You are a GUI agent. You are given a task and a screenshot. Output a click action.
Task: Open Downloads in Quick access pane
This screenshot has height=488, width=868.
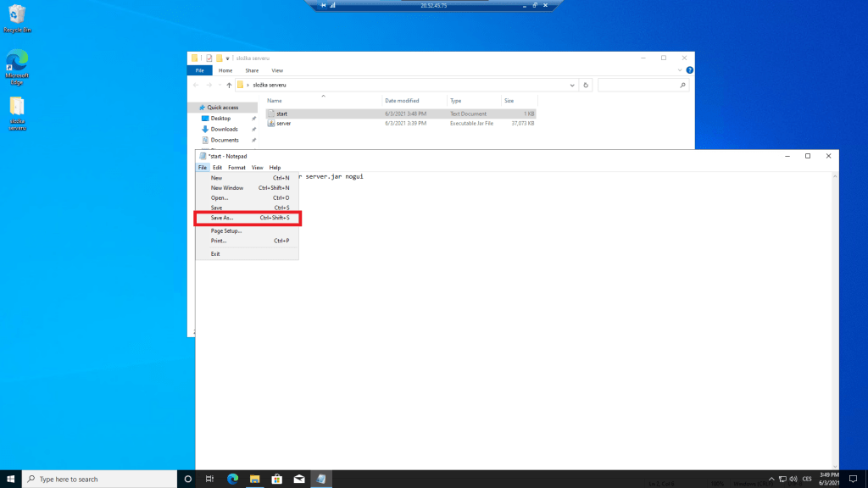point(224,129)
